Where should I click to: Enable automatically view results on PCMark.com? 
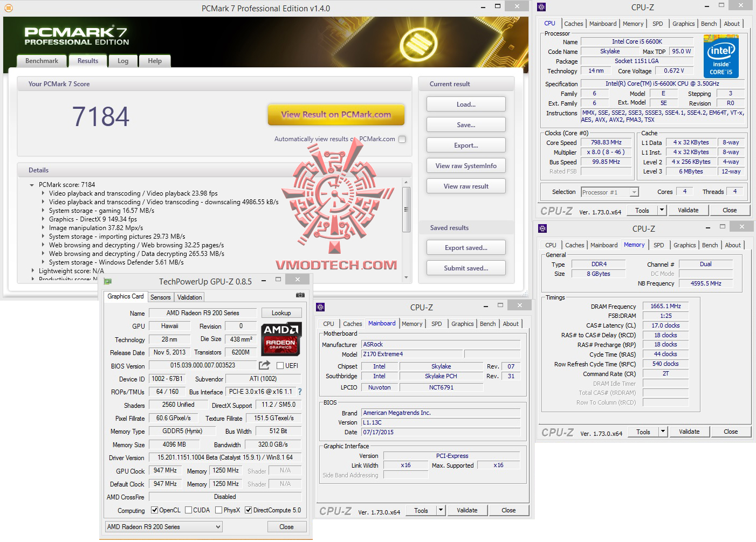(402, 139)
